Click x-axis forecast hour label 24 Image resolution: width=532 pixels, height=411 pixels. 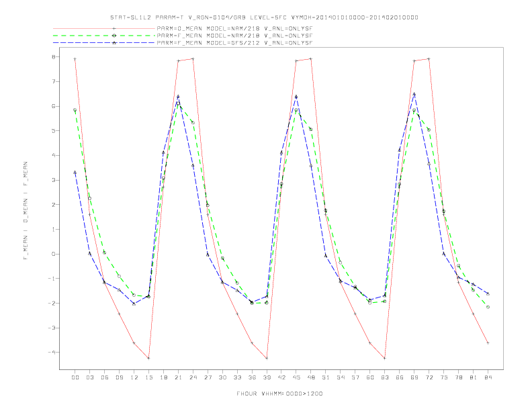coord(193,377)
